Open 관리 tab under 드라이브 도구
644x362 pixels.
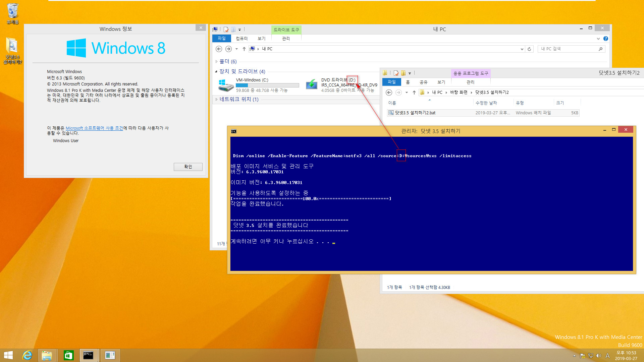tap(286, 39)
